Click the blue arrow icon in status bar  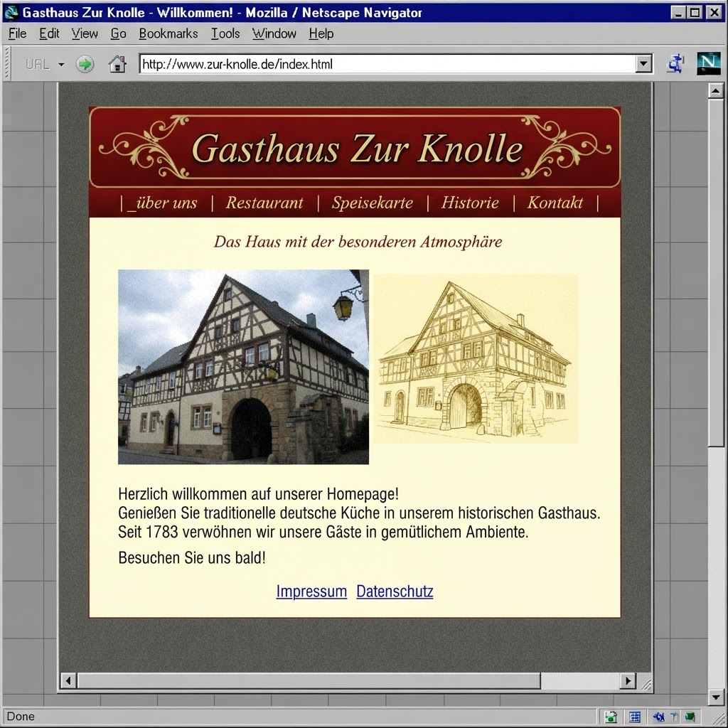tap(658, 717)
